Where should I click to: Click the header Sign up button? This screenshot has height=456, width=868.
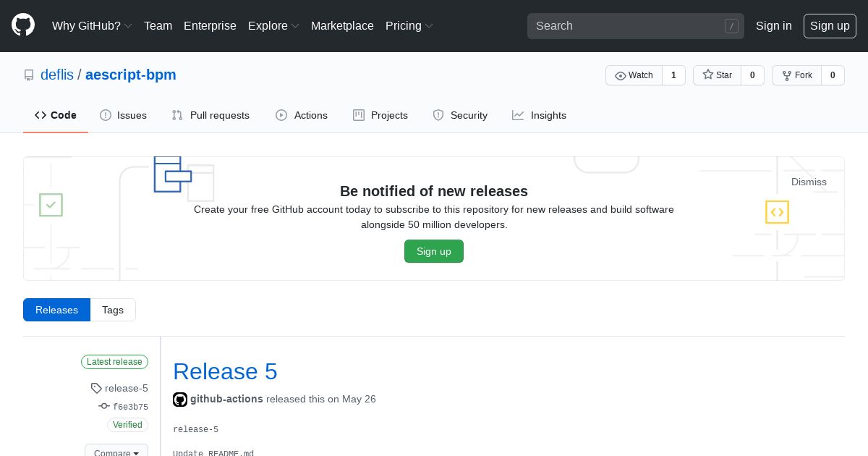830,25
